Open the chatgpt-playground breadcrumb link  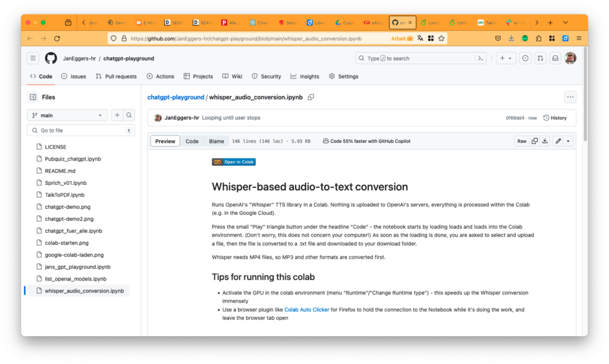pos(175,97)
